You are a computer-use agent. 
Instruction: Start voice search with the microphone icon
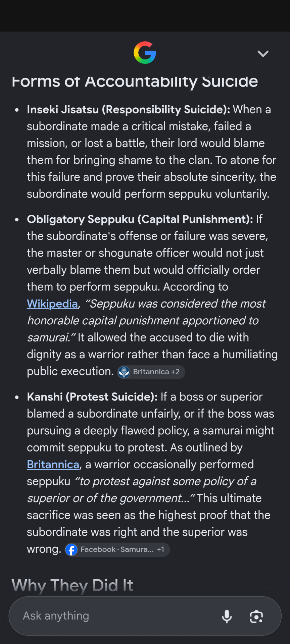coord(227,616)
